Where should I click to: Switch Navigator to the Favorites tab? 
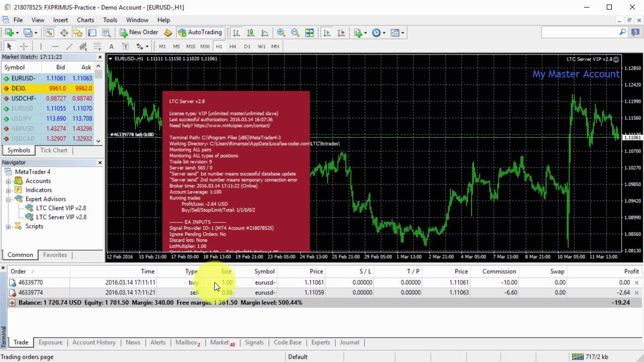click(55, 255)
